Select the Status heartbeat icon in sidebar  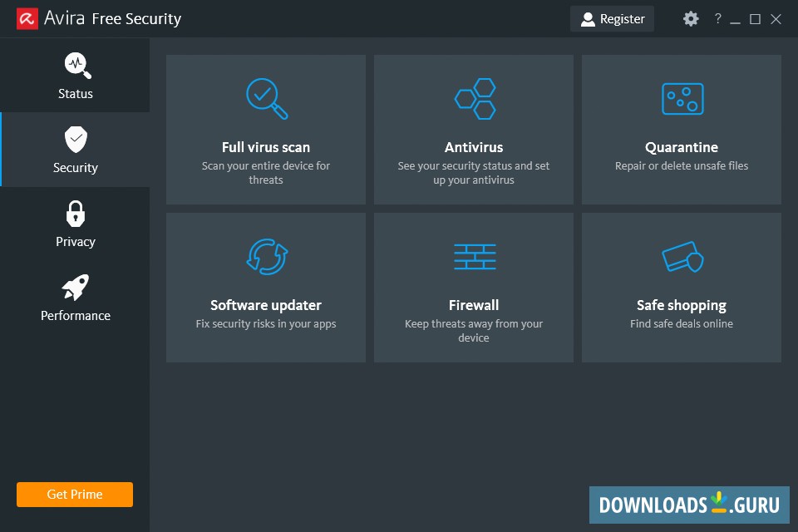click(75, 65)
